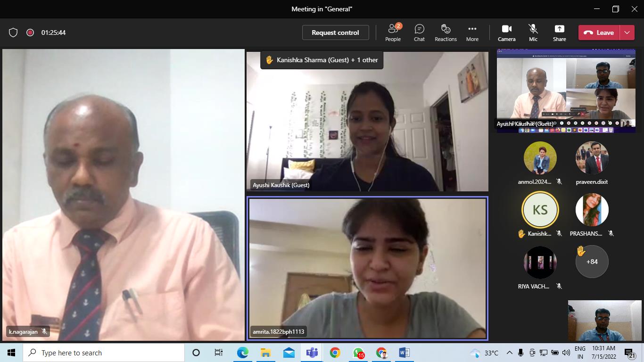This screenshot has width=644, height=362.
Task: Click the shield security icon
Action: [x=13, y=33]
